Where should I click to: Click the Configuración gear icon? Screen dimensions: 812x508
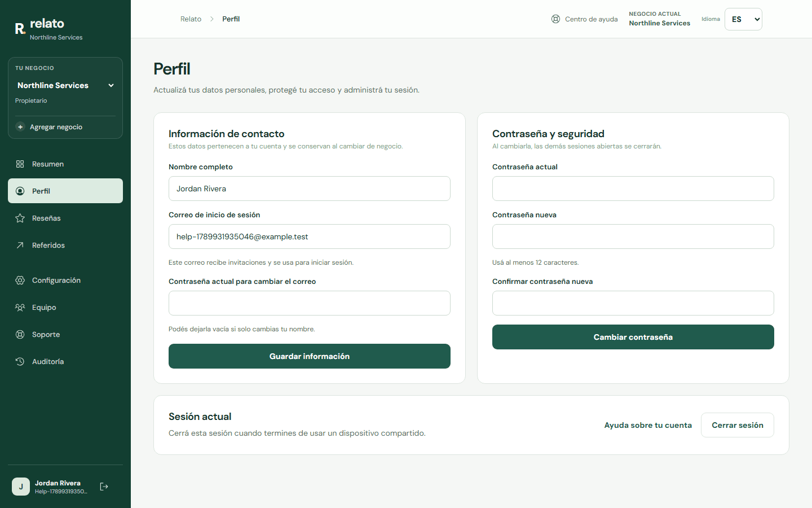[x=20, y=281]
